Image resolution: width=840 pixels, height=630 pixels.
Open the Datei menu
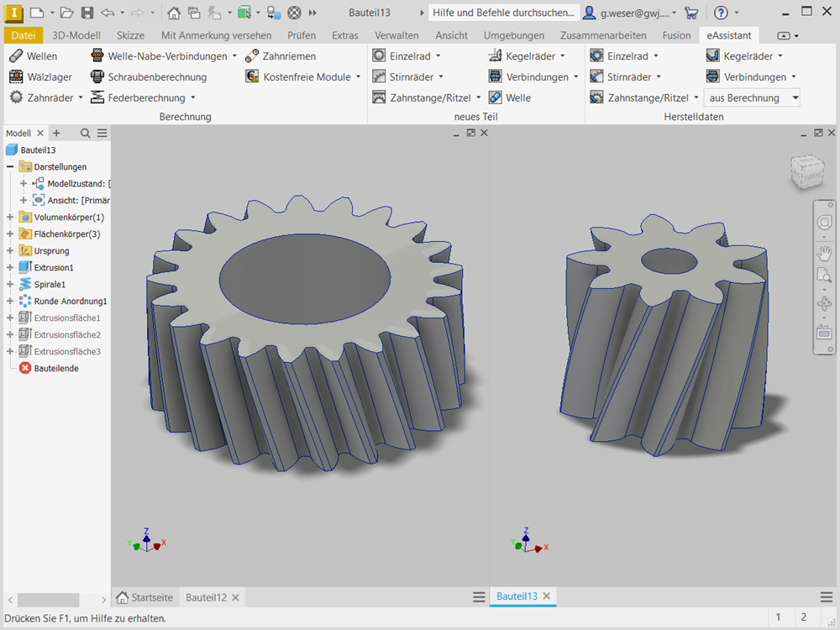(24, 35)
